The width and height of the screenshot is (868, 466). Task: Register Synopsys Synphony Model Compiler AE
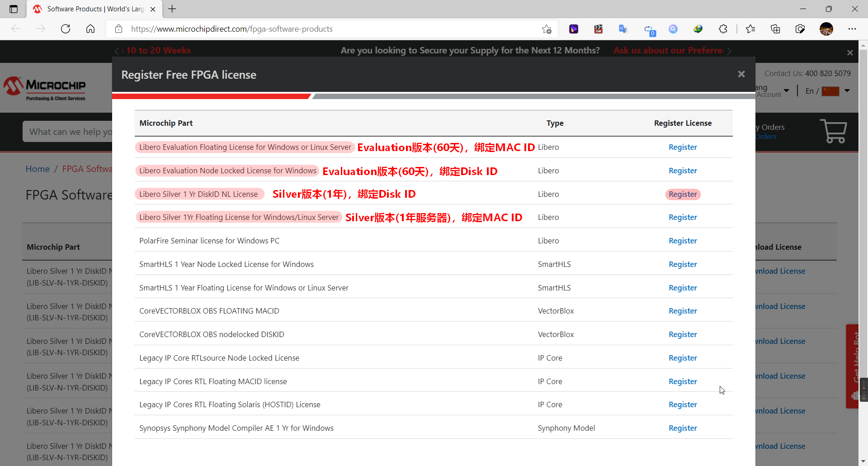pos(683,428)
